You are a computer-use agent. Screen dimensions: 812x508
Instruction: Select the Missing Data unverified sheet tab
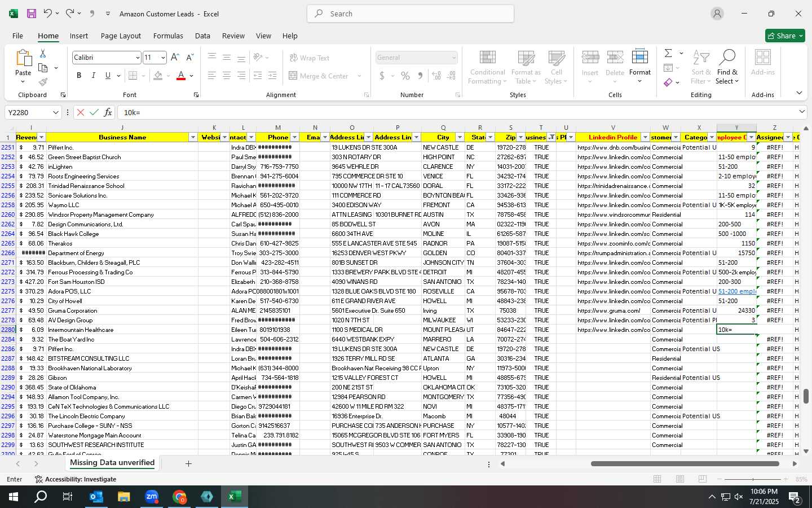pyautogui.click(x=112, y=463)
